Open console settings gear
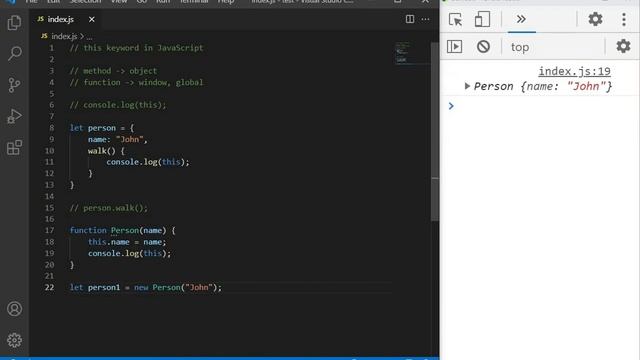This screenshot has width=640, height=360. pyautogui.click(x=623, y=46)
